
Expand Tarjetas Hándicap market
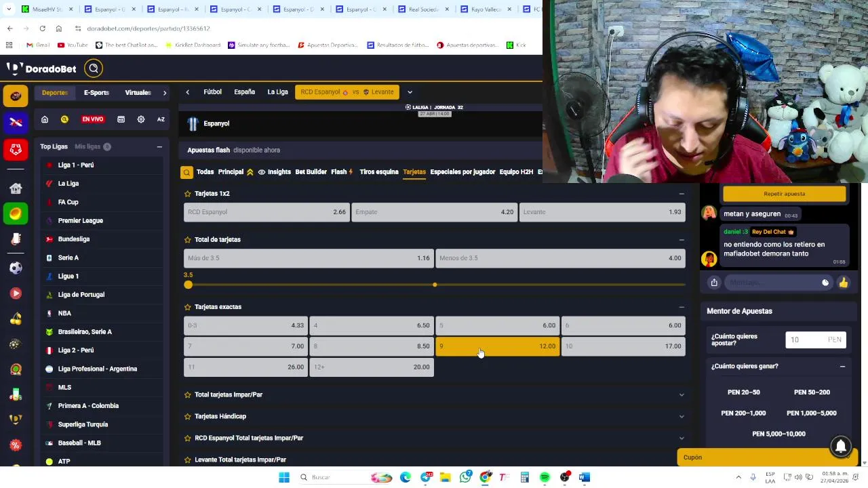pos(434,416)
